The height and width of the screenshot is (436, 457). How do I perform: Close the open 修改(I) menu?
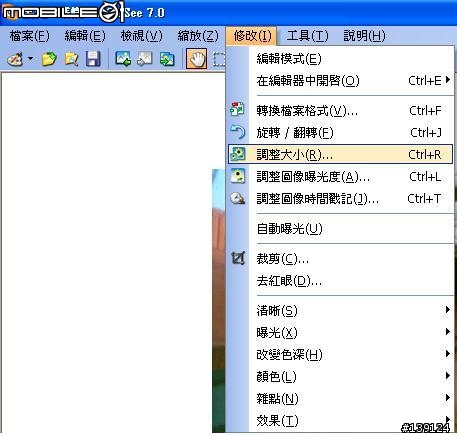(251, 36)
